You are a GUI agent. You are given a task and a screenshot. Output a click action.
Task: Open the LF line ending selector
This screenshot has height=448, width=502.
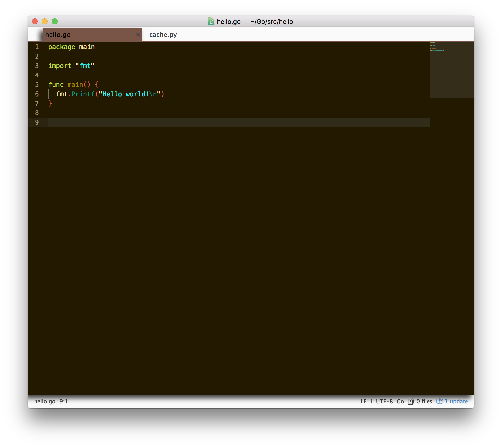tap(363, 401)
